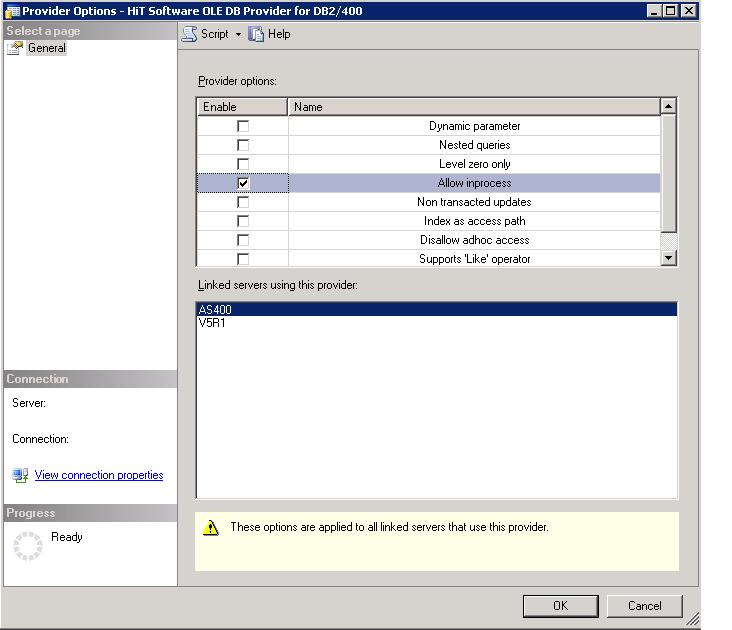732x630 pixels.
Task: Click the title bar window icon
Action: (x=12, y=11)
